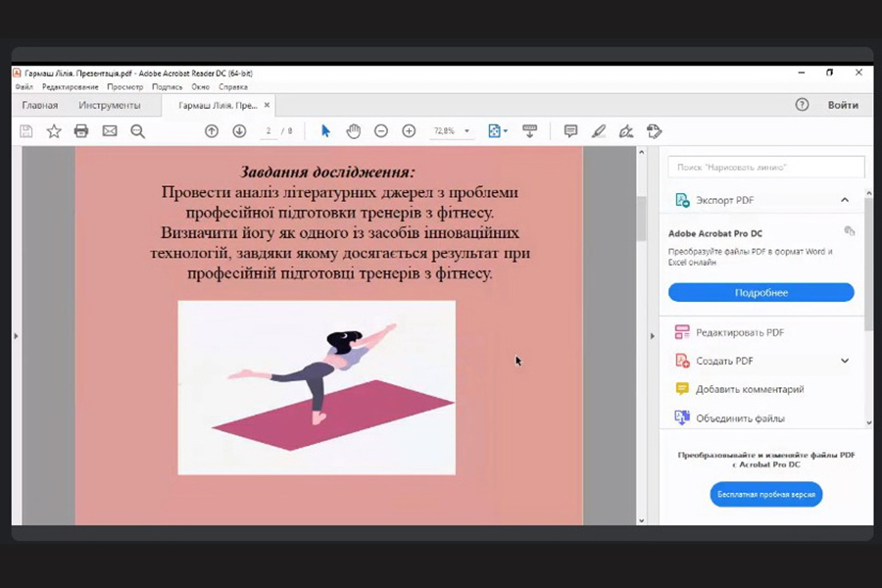Go to the next page with down arrow

pyautogui.click(x=239, y=131)
